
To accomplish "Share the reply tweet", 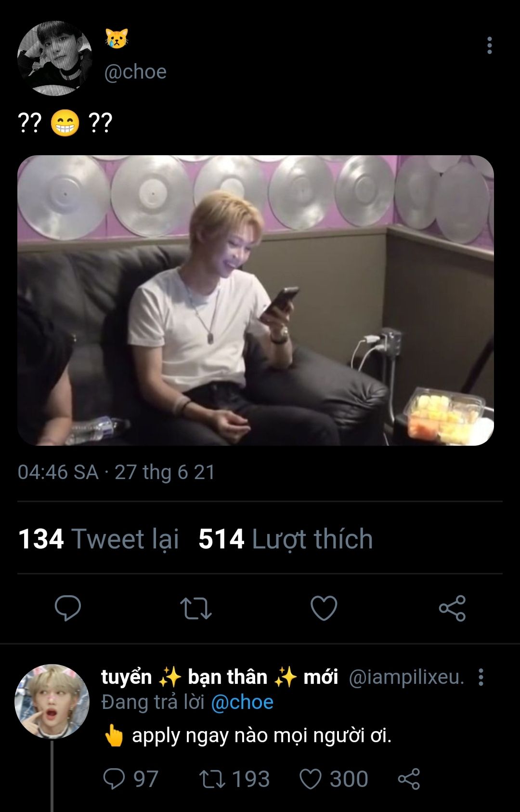I will 409,779.
